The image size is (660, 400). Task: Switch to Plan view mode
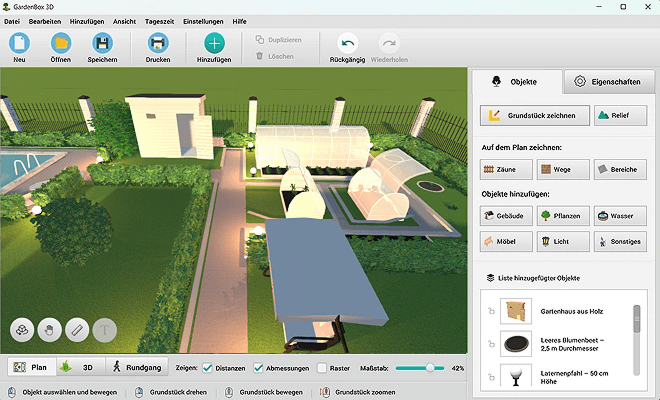tap(32, 367)
